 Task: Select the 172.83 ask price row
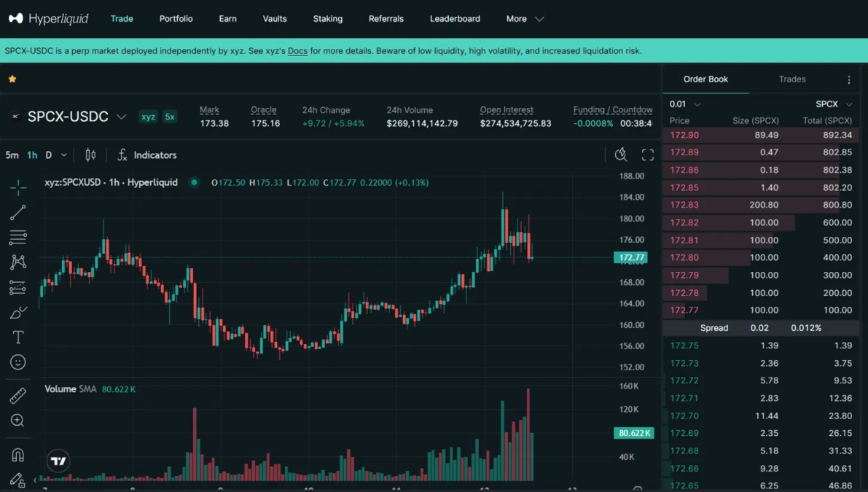(x=761, y=205)
